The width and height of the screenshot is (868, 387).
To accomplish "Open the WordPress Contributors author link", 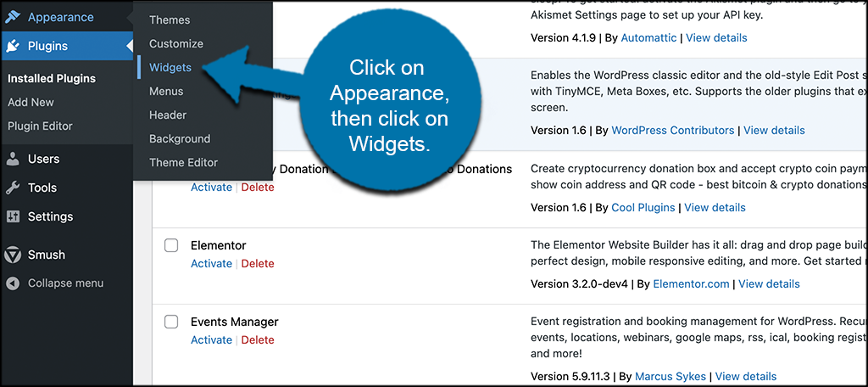I will coord(672,131).
